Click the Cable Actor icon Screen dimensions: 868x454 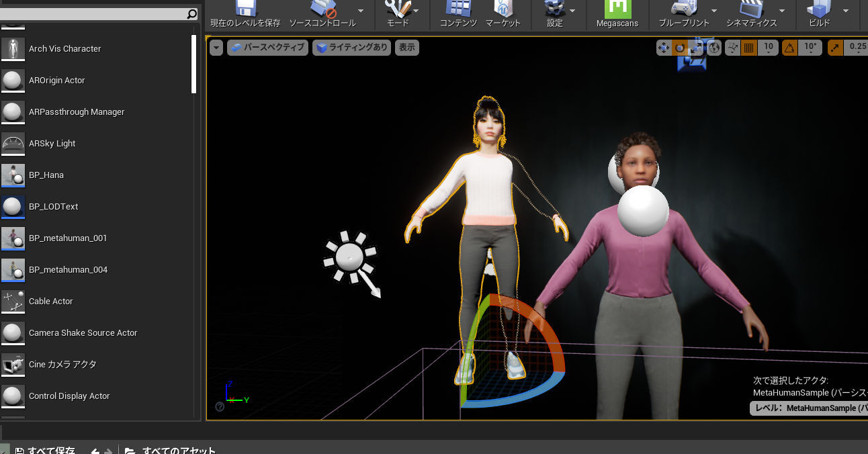coord(13,301)
